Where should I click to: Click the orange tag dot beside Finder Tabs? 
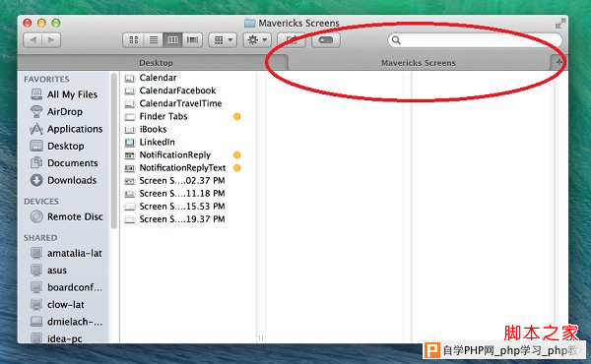(237, 116)
